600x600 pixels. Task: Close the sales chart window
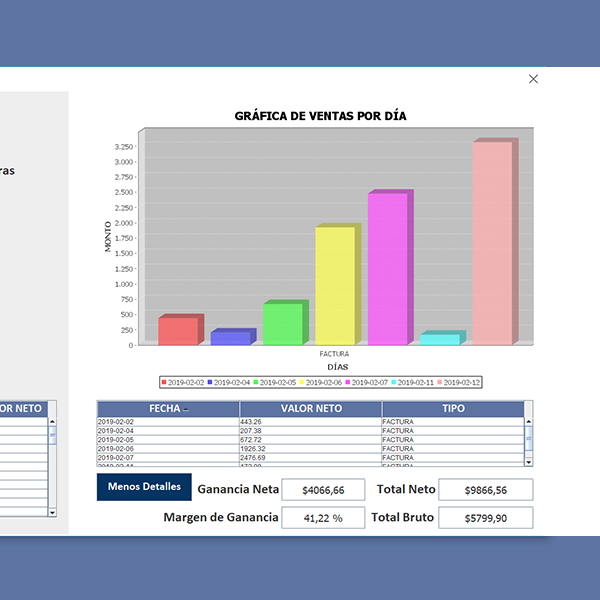pos(533,79)
